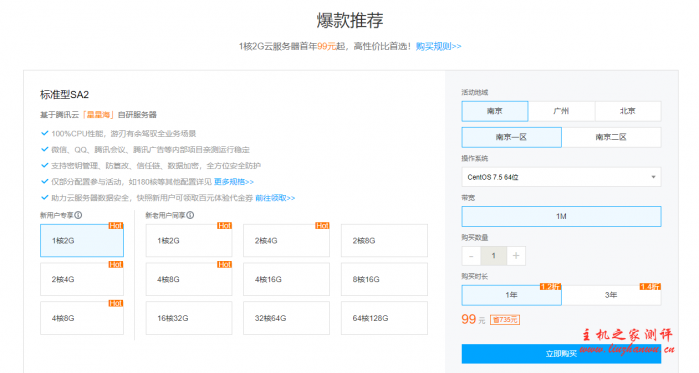699x373 pixels.
Task: Open the CentOS 7.5 64位 system dropdown
Action: pos(561,177)
